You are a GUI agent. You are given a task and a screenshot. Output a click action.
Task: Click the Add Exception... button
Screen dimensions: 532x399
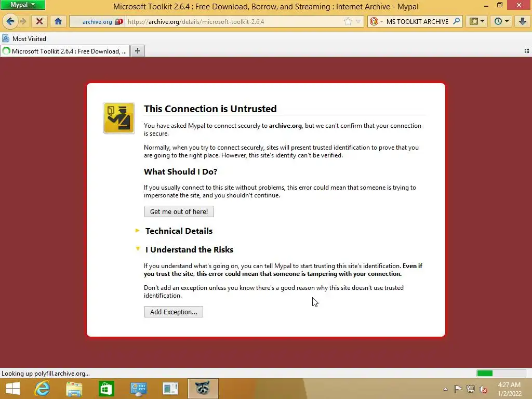click(174, 312)
